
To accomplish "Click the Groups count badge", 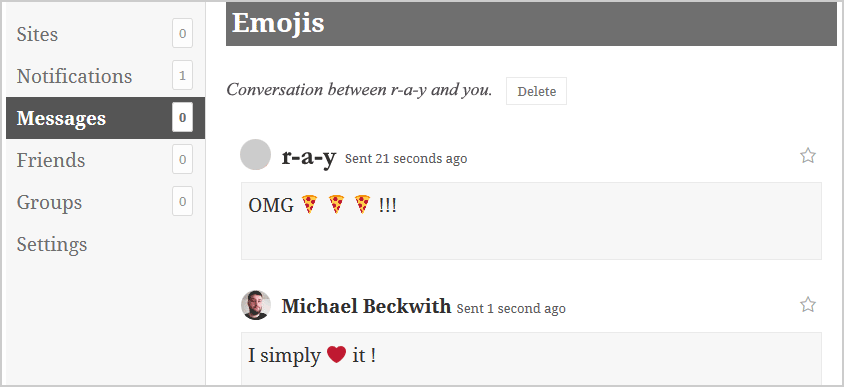I will tap(182, 201).
